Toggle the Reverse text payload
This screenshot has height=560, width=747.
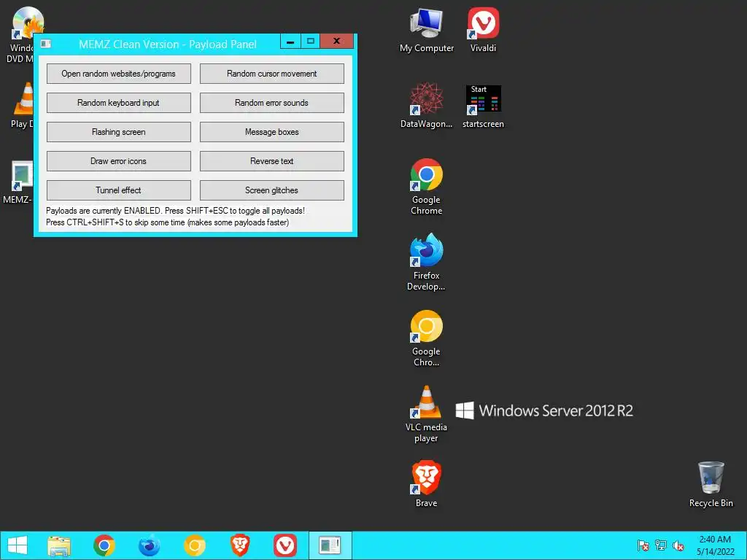click(271, 161)
